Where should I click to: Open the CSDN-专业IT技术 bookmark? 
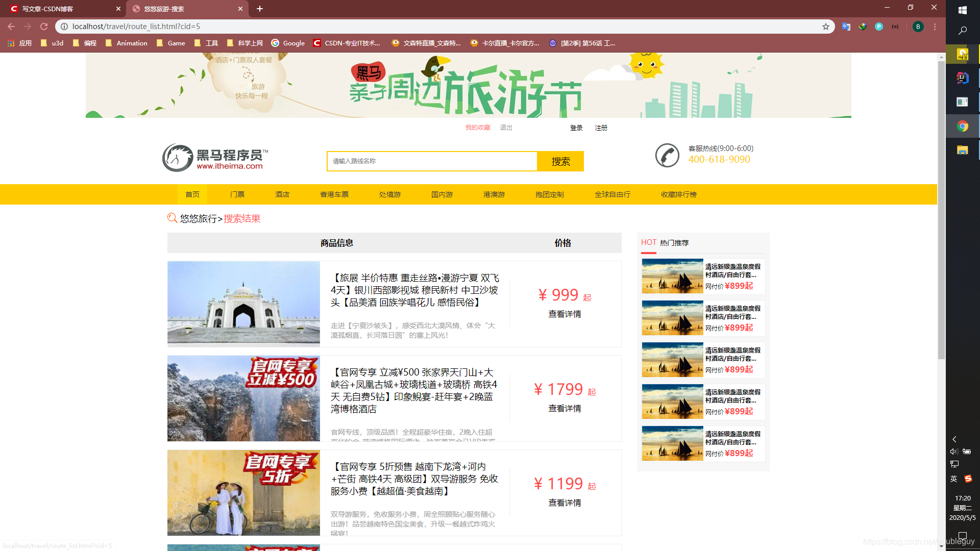tap(347, 43)
